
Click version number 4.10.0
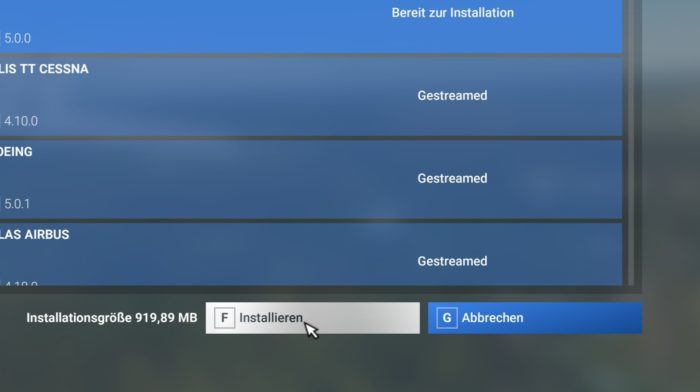(x=21, y=121)
